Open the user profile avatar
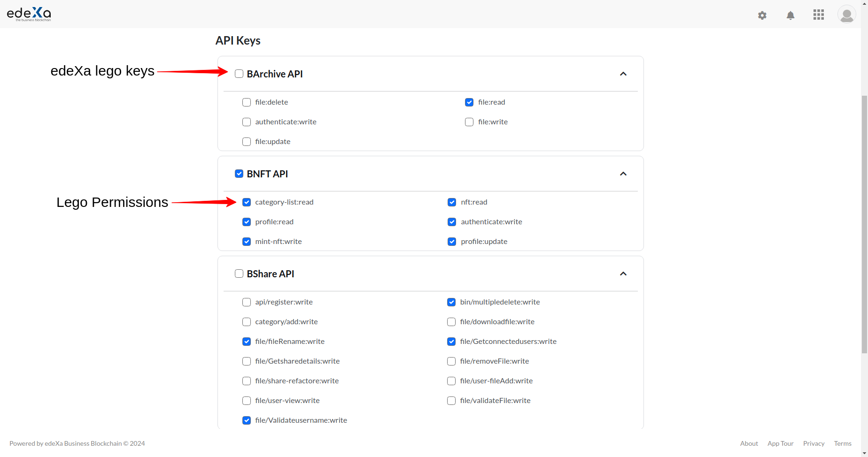 pos(846,15)
